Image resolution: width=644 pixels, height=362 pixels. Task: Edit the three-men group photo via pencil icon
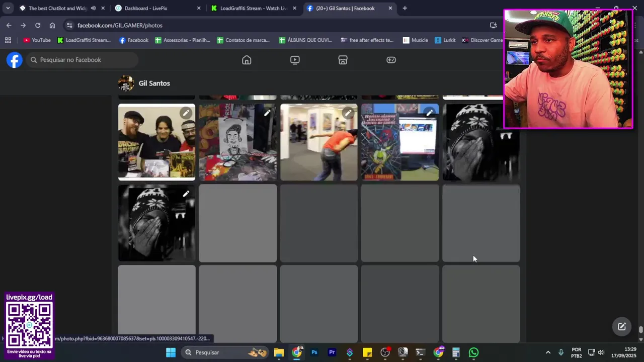186,113
